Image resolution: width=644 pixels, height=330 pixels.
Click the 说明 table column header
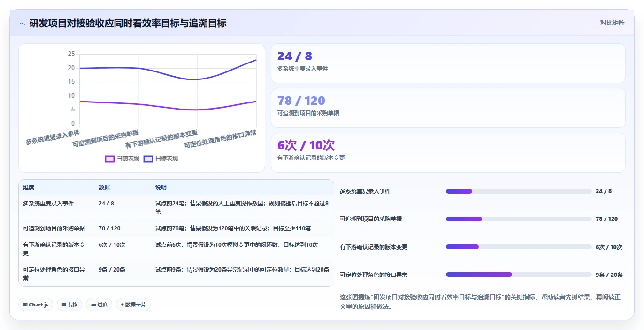pyautogui.click(x=161, y=188)
